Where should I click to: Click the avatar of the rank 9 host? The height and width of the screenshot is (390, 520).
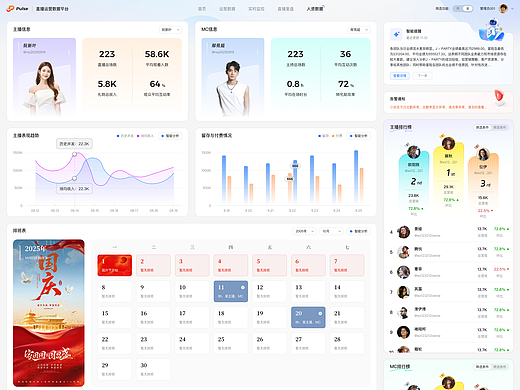pos(404,332)
